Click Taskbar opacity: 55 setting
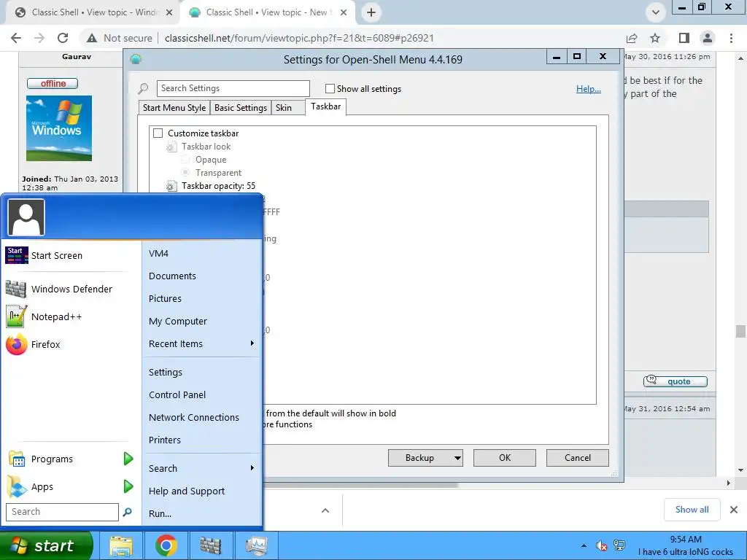 coord(218,186)
